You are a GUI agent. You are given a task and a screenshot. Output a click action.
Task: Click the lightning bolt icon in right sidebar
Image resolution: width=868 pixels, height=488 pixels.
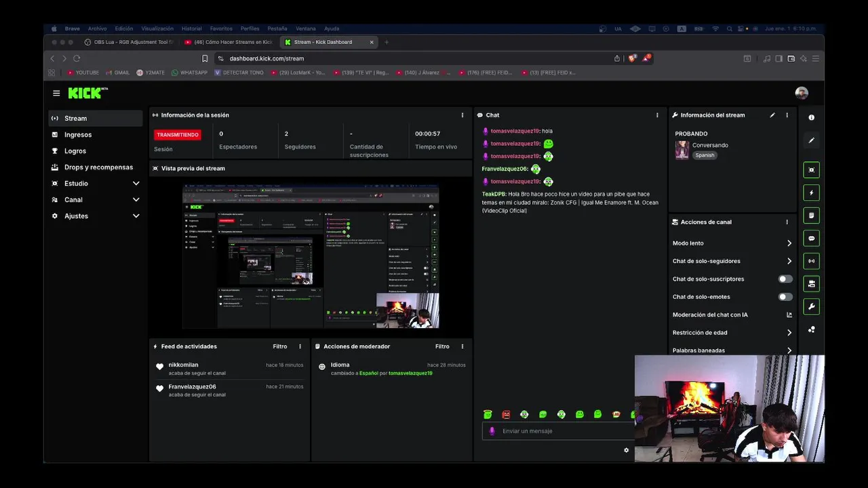(x=811, y=193)
